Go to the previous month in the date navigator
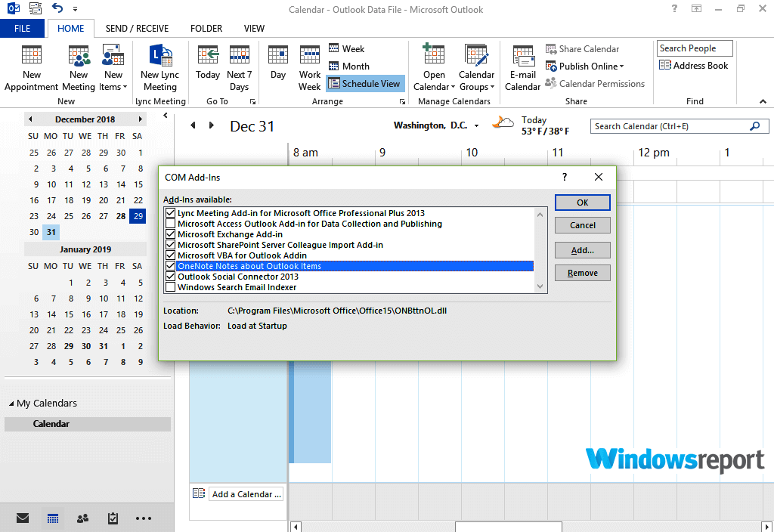The width and height of the screenshot is (774, 532). click(30, 119)
